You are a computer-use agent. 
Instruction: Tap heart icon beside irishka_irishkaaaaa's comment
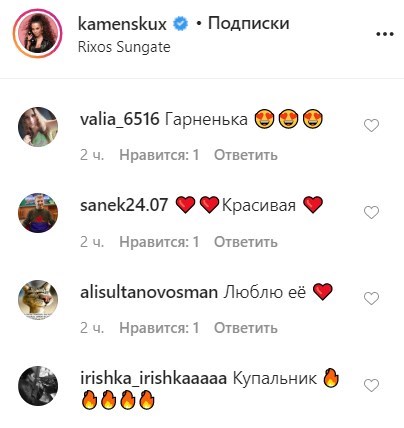(371, 386)
